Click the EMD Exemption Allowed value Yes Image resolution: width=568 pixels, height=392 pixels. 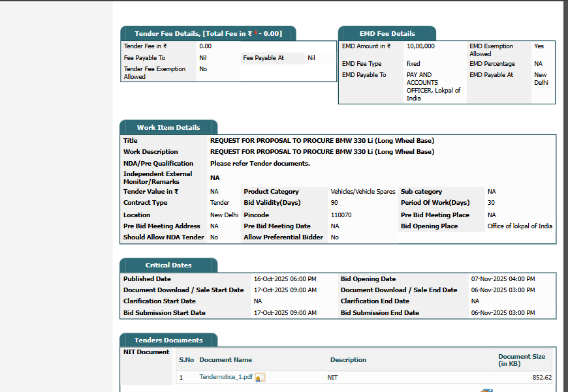(x=539, y=46)
